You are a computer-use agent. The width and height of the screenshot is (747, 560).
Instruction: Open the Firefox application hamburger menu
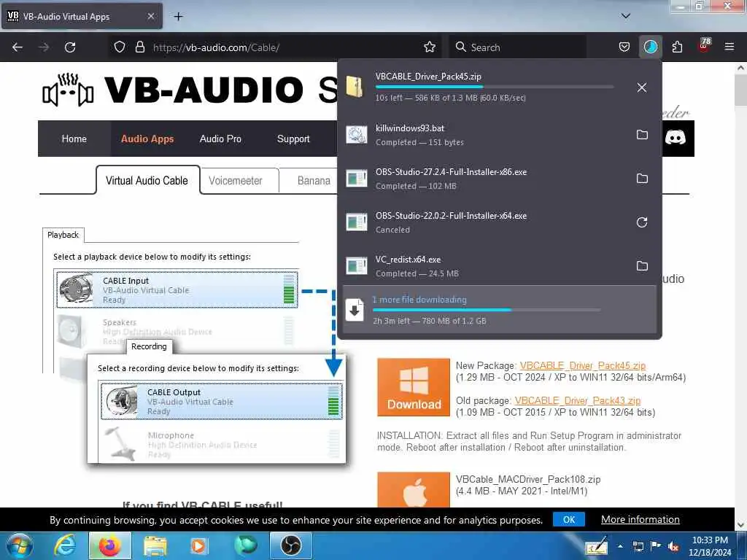pos(729,47)
